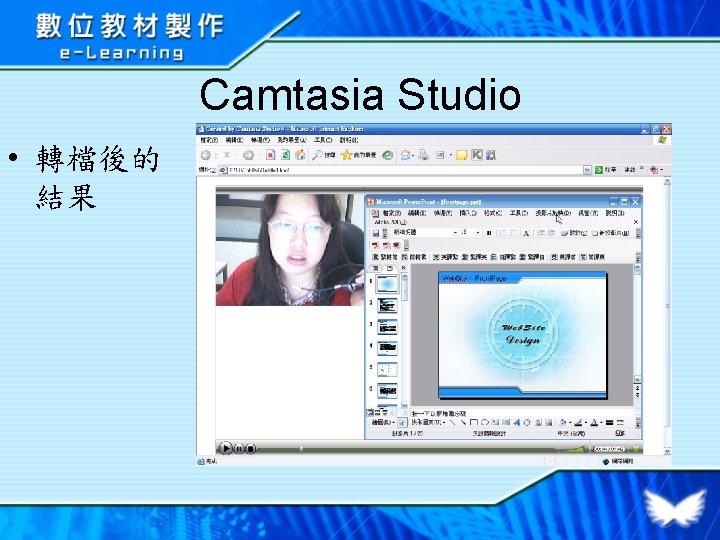This screenshot has width=720, height=540.
Task: Click the Line Color pen icon
Action: coord(578,422)
